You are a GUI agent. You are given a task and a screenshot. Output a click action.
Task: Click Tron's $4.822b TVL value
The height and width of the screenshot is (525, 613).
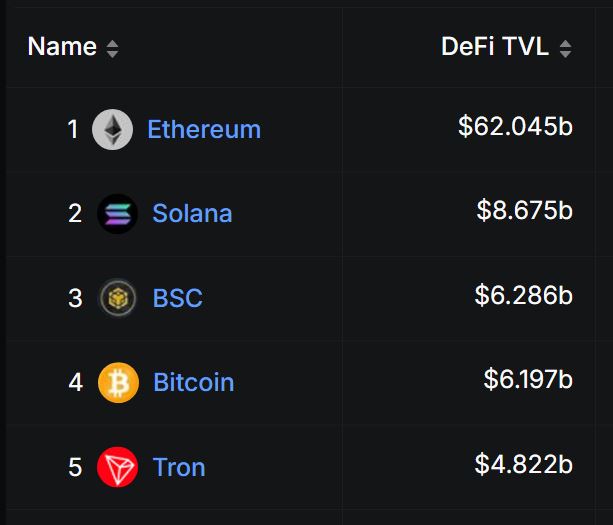(523, 464)
